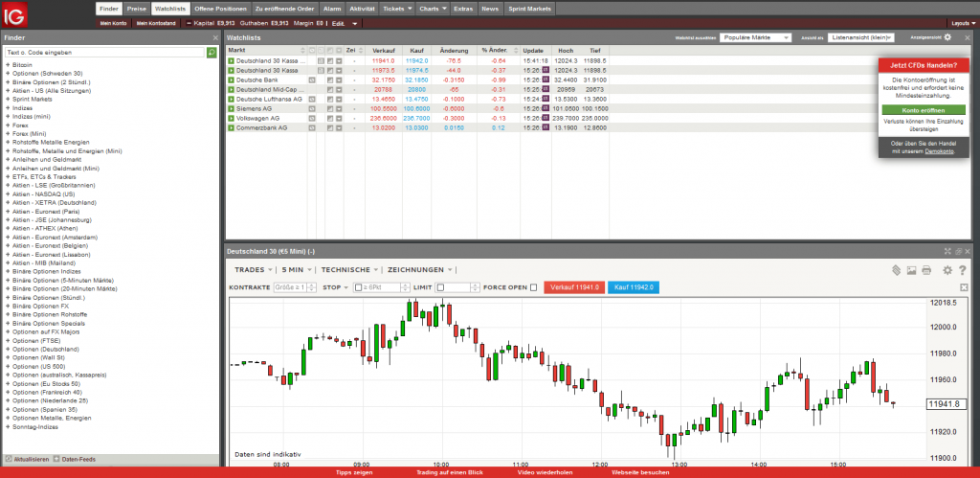Open Layouts menu
This screenshot has height=478, width=980.
coord(963,23)
